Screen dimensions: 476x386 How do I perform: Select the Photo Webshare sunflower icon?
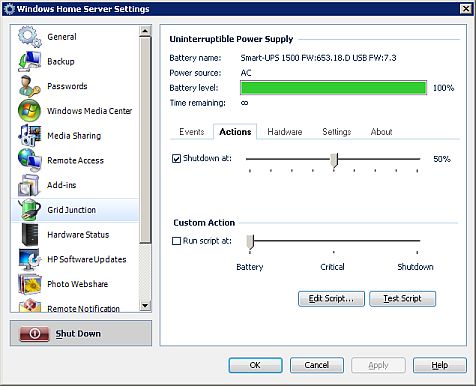click(30, 284)
